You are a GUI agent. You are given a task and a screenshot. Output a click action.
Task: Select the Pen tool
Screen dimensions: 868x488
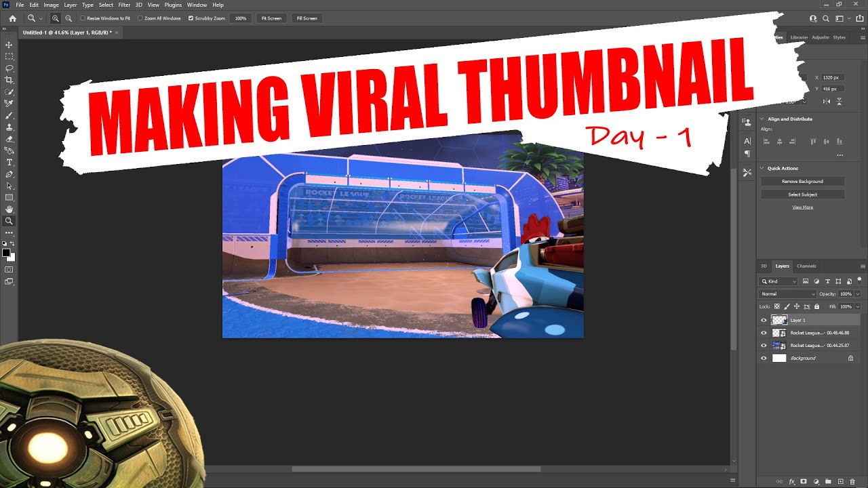tap(9, 174)
